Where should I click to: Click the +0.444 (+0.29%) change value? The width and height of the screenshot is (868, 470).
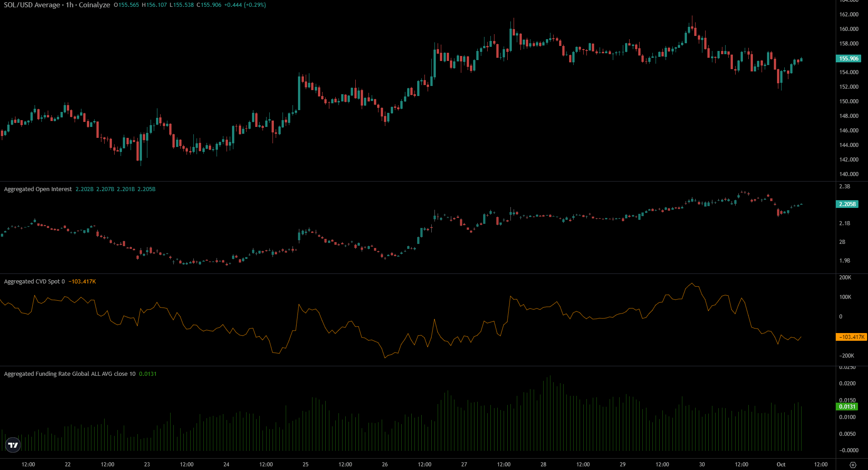pyautogui.click(x=245, y=5)
